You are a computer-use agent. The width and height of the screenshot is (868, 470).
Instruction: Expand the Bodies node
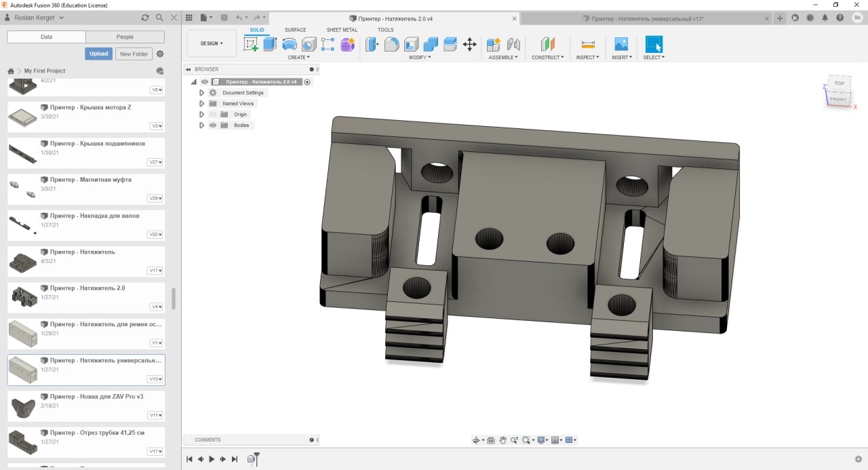click(201, 125)
